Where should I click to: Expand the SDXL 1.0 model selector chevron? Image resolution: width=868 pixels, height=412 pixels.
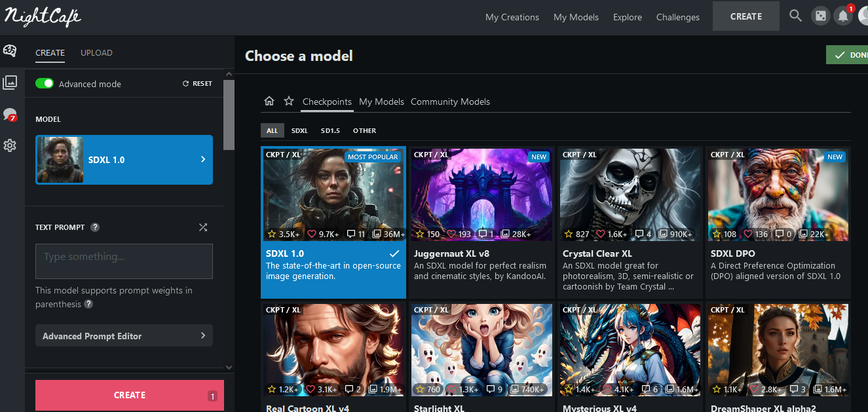[x=203, y=159]
